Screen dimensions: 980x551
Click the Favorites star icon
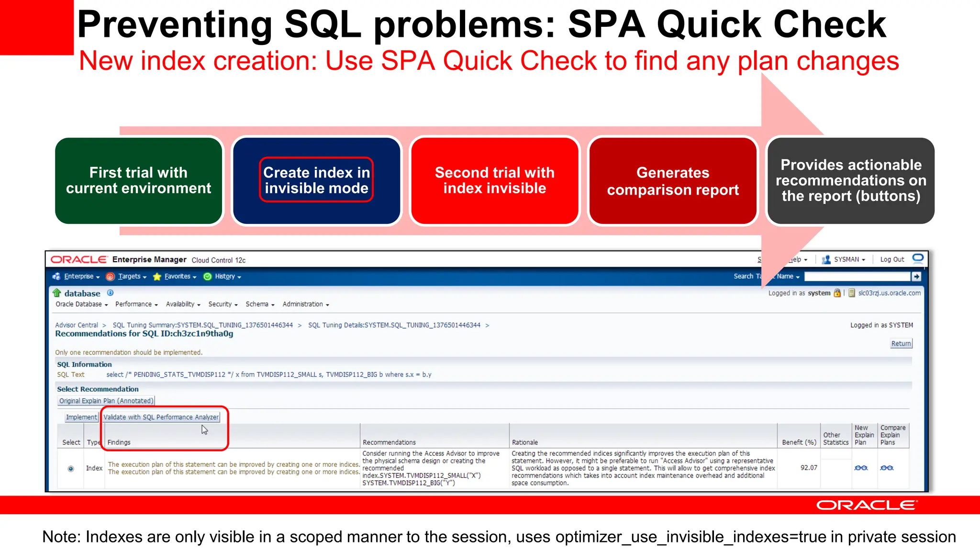coord(156,276)
